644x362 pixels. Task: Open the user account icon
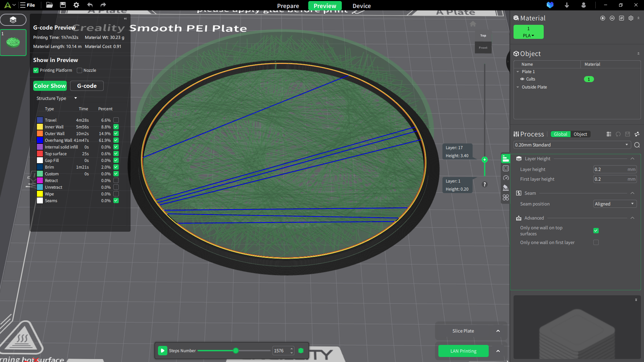click(584, 5)
